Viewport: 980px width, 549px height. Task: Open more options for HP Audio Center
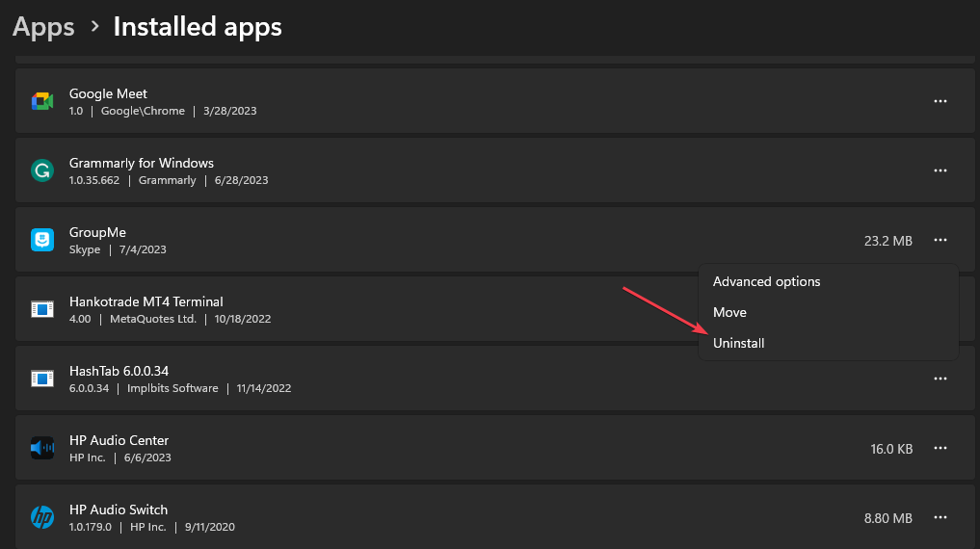tap(940, 448)
